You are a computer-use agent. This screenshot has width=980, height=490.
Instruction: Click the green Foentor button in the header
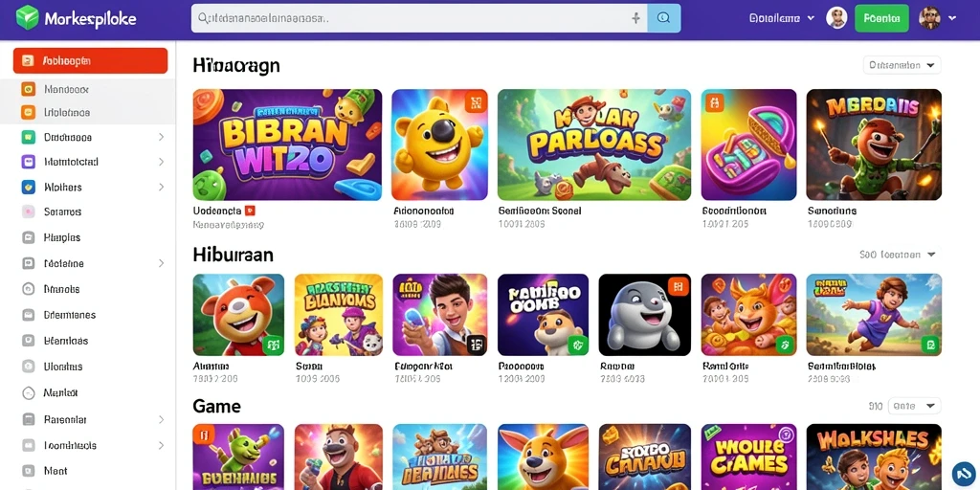pos(881,18)
